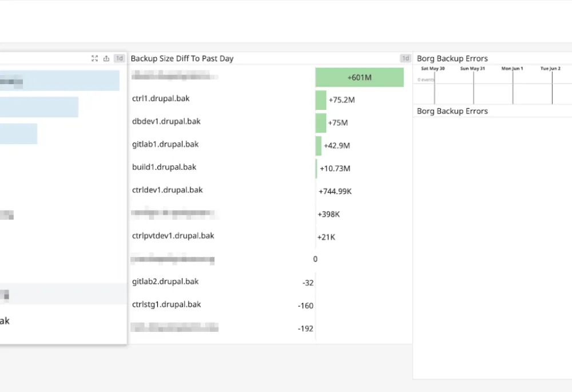The width and height of the screenshot is (572, 392).
Task: Click the Tue Jun 2 timeline marker
Action: pos(550,68)
